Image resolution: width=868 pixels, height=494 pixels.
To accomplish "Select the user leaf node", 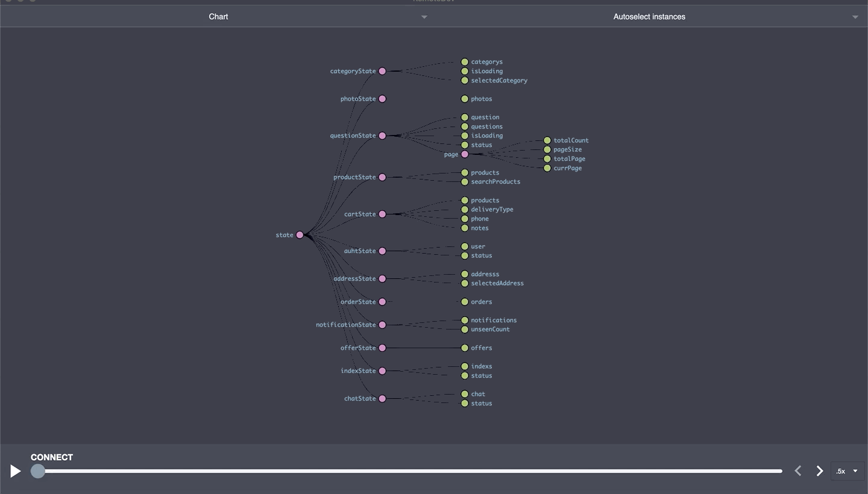I will [x=465, y=246].
